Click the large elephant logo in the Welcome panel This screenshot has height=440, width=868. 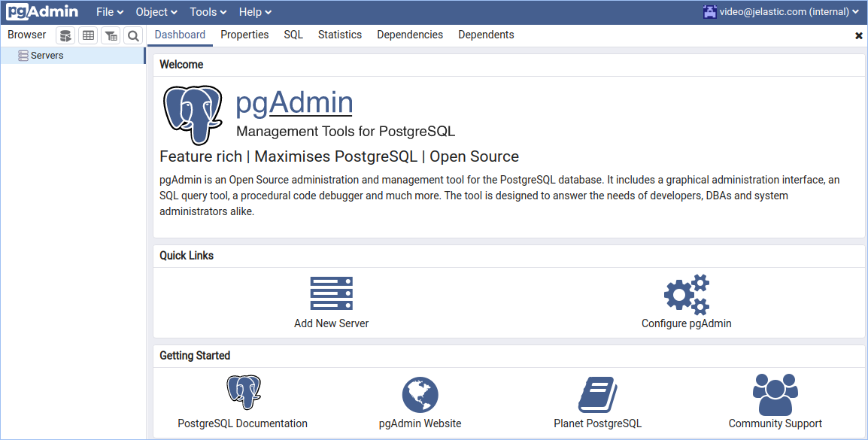click(193, 114)
